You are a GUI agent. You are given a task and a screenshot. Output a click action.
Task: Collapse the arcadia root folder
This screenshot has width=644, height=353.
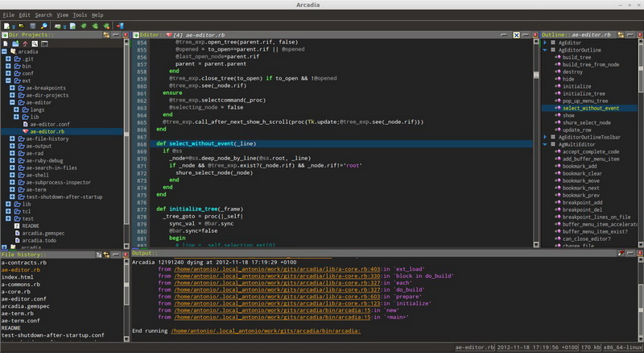coord(4,52)
